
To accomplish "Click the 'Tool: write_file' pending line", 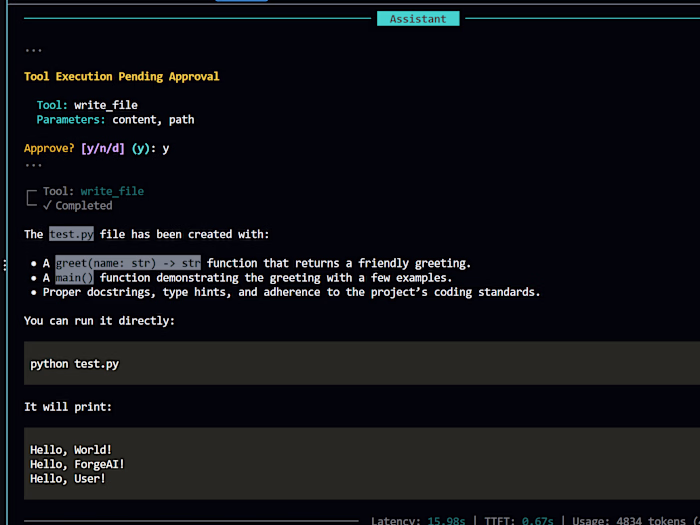I will (87, 105).
